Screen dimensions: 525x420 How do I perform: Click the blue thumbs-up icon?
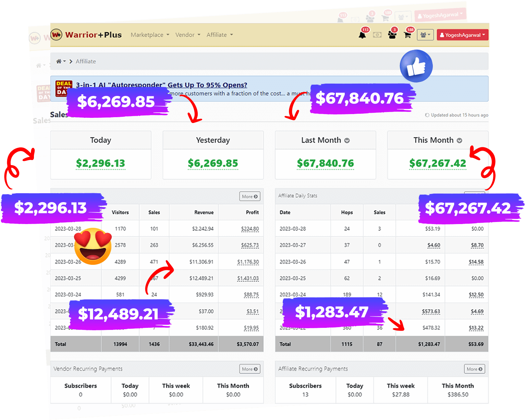[x=416, y=66]
